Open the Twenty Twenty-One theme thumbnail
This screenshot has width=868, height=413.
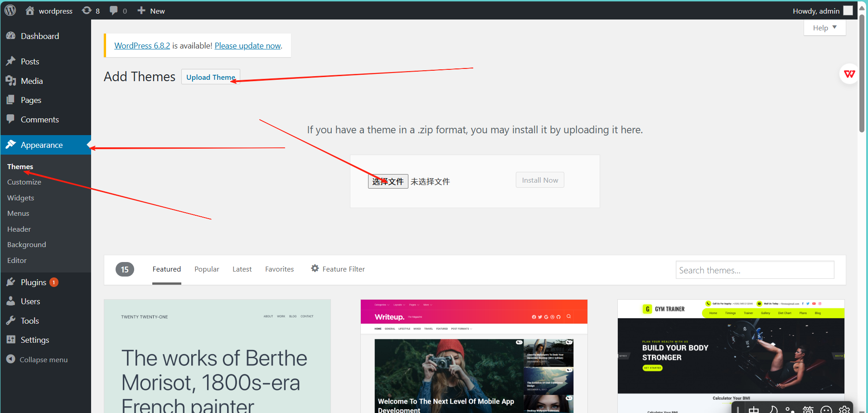coord(217,356)
